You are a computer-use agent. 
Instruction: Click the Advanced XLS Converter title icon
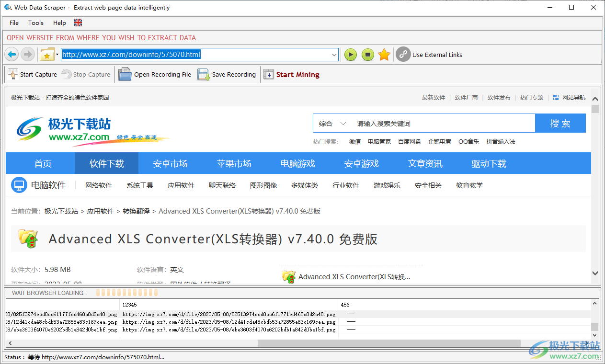point(28,238)
